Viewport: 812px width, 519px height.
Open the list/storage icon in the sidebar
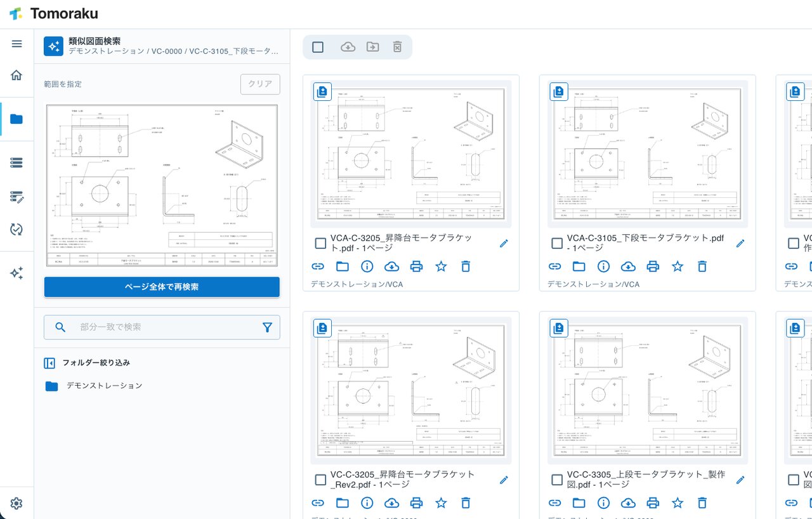point(16,162)
